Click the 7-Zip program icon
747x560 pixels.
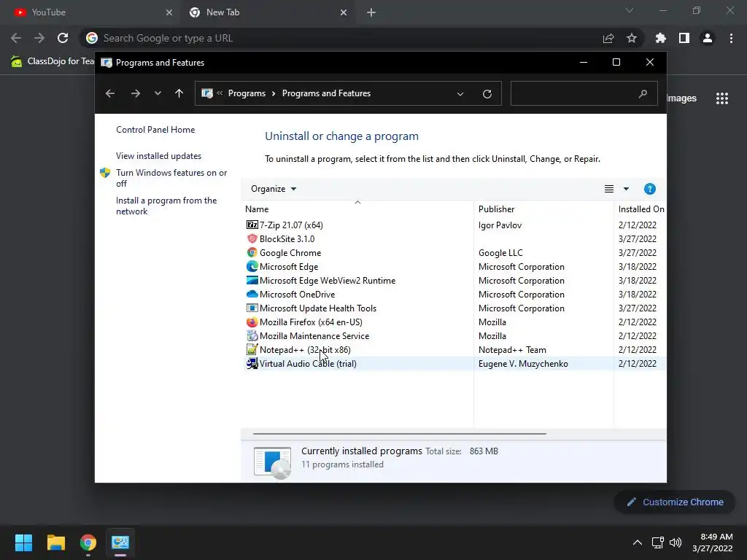point(252,225)
